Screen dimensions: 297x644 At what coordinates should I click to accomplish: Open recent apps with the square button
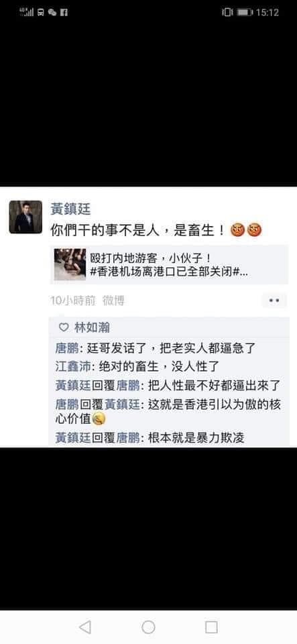pos(211,627)
